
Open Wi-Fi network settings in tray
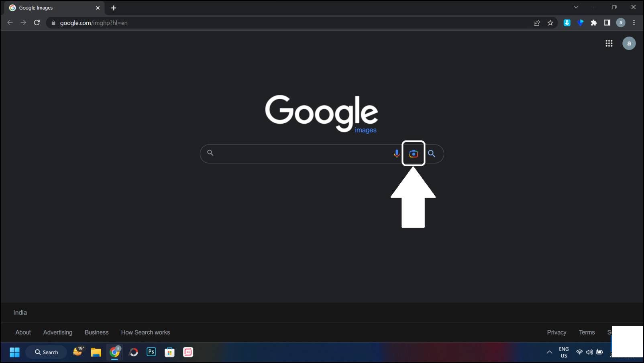pyautogui.click(x=579, y=352)
